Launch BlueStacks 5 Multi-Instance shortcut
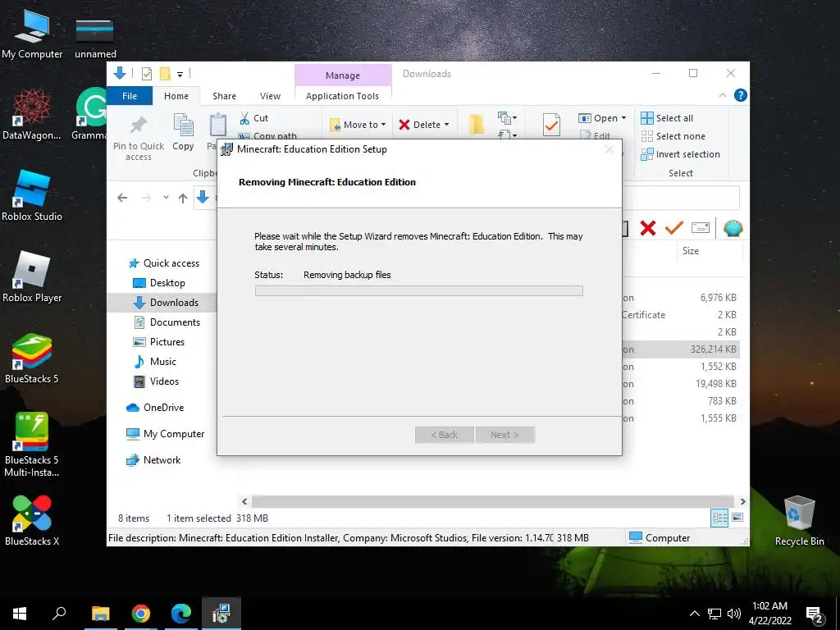Image resolution: width=840 pixels, height=630 pixels. click(x=32, y=445)
